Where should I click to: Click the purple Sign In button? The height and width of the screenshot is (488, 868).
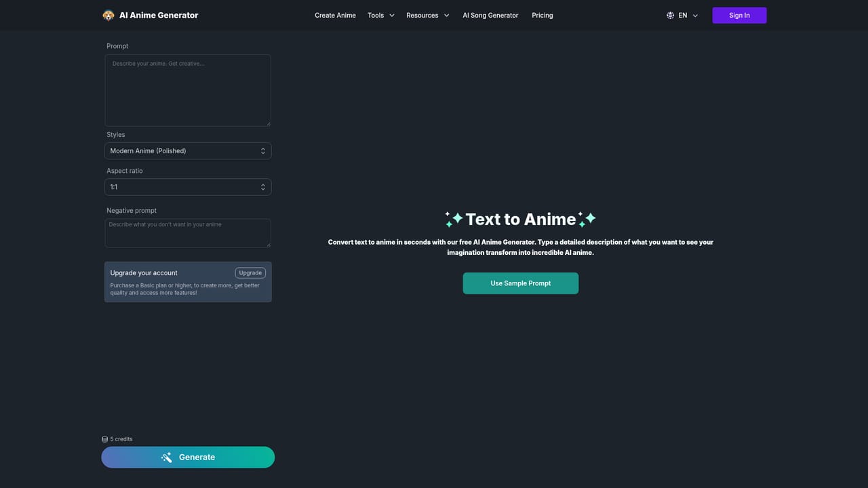pyautogui.click(x=739, y=15)
